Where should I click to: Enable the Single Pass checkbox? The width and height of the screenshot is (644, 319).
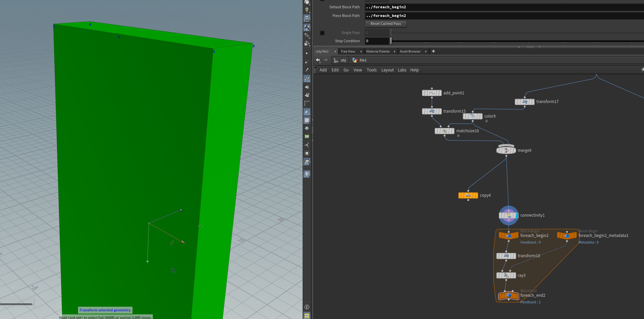(x=322, y=33)
